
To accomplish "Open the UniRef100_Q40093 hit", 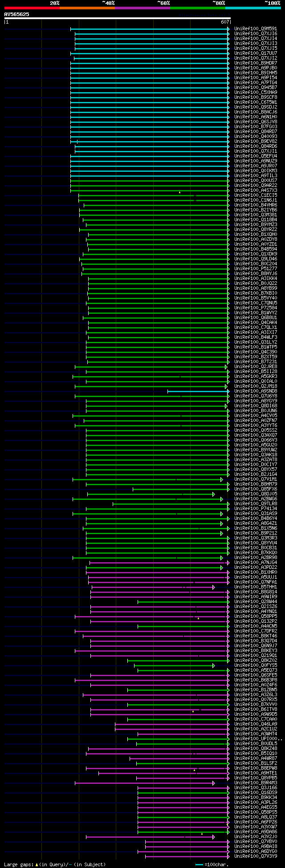I will click(x=256, y=137).
